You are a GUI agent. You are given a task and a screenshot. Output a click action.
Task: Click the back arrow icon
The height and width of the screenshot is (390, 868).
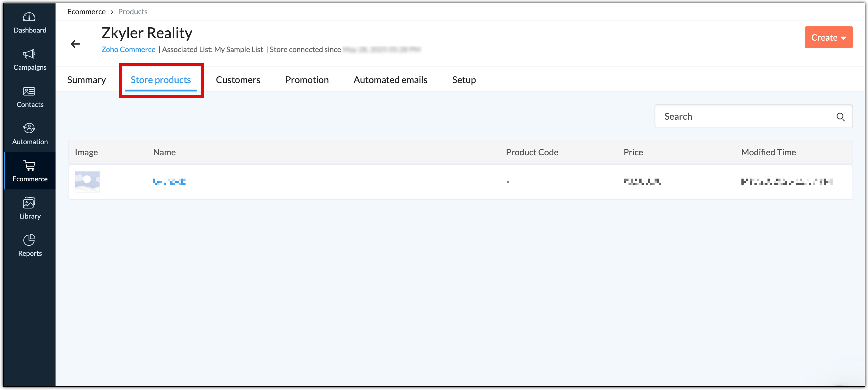(75, 44)
